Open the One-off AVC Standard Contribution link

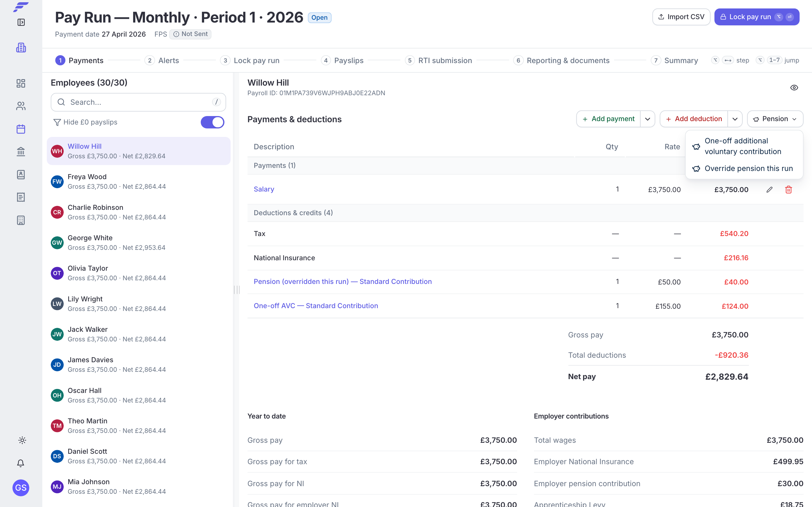pos(316,306)
